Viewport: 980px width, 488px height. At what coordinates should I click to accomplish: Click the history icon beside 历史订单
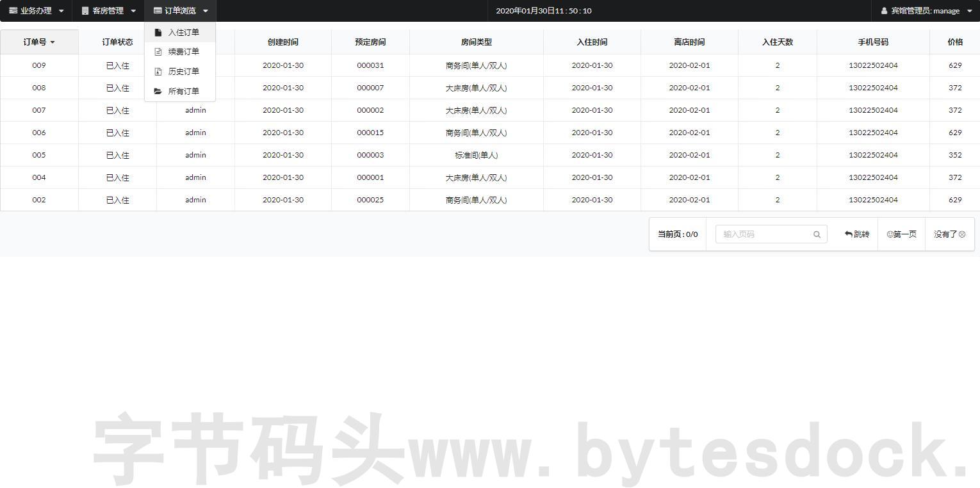pos(158,71)
